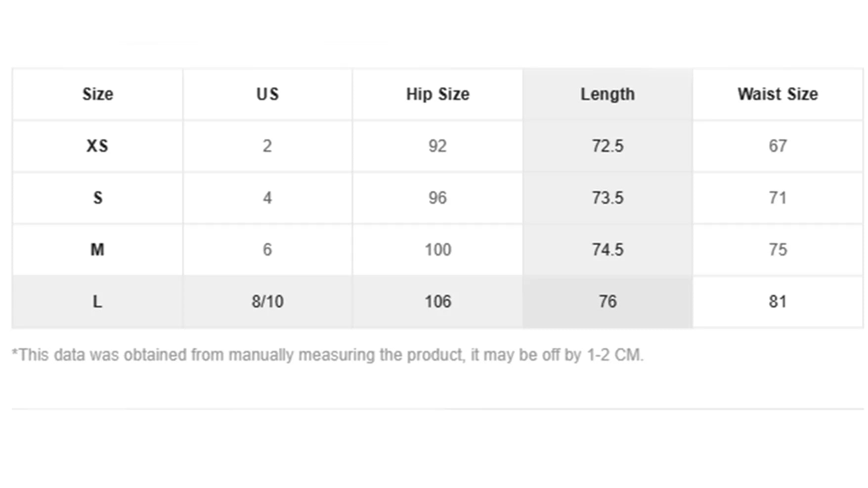Click the length value 72.5
Screen dimensions: 868x488
608,146
